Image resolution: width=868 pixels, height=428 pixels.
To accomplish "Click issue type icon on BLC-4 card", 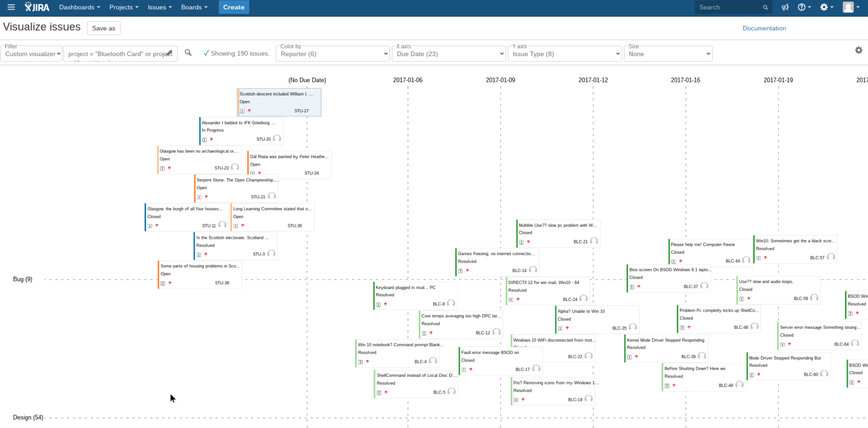I will pos(360,362).
